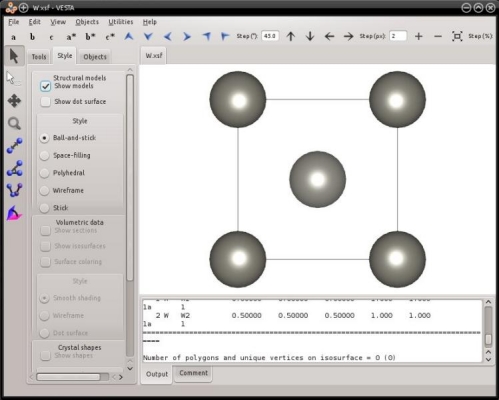Click the Step (px) input field
This screenshot has height=400, width=499.
(398, 36)
